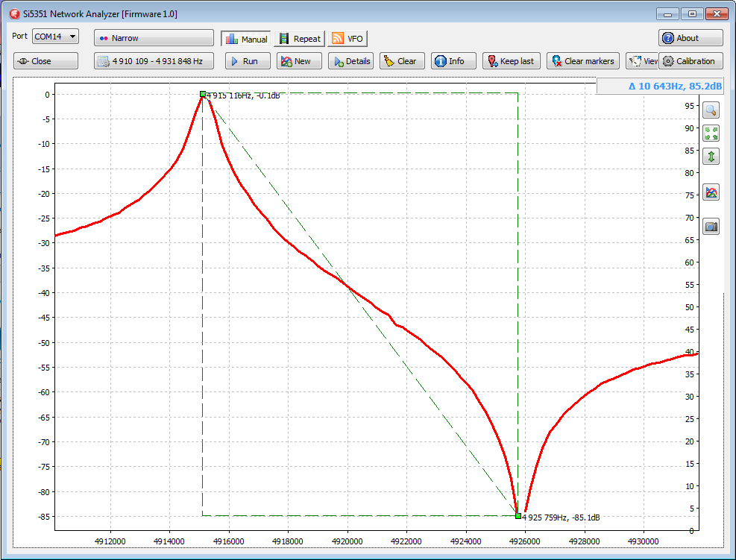736x560 pixels.
Task: Click the green marker at curve peak
Action: click(x=203, y=94)
